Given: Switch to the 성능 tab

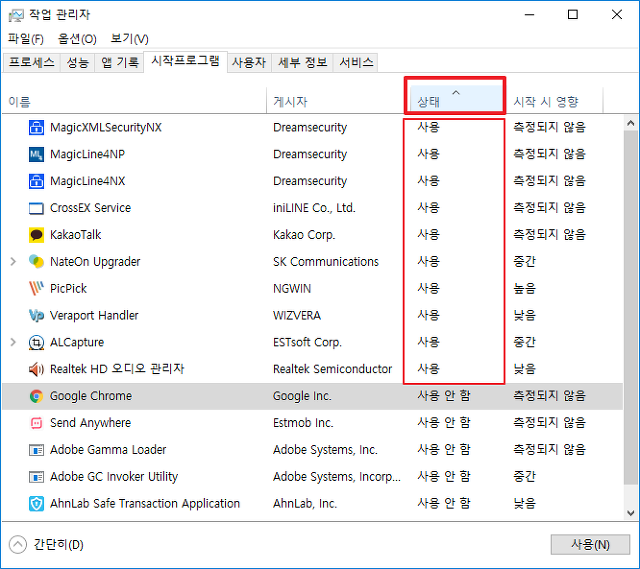Looking at the screenshot, I should point(78,62).
